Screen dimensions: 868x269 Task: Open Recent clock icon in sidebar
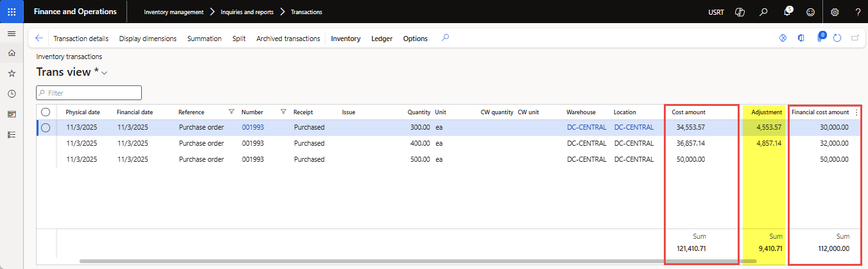click(12, 94)
